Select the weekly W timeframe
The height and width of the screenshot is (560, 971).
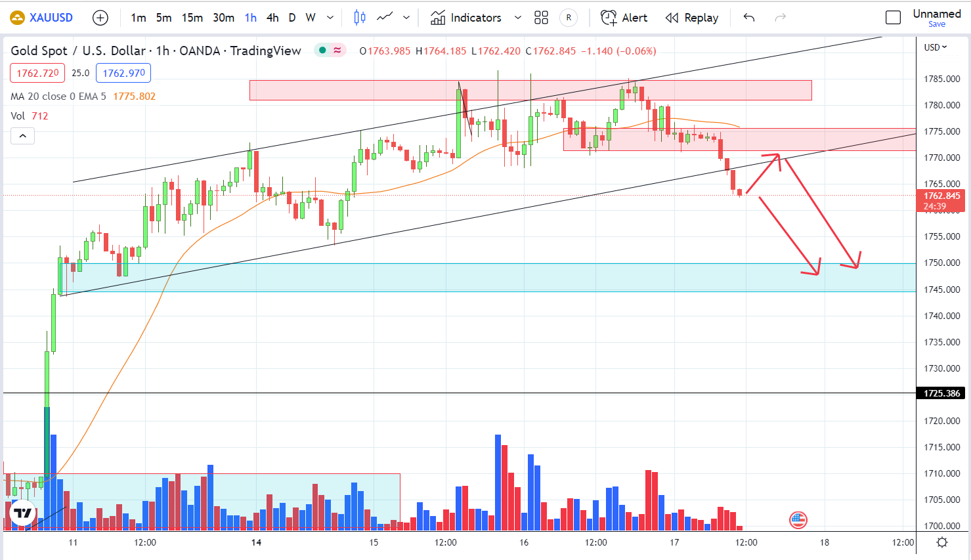pos(311,18)
